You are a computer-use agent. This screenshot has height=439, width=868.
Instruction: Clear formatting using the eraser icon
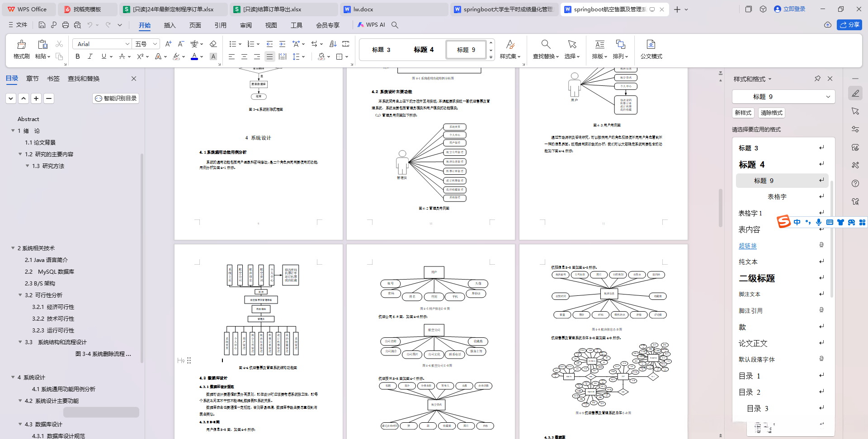pos(213,44)
